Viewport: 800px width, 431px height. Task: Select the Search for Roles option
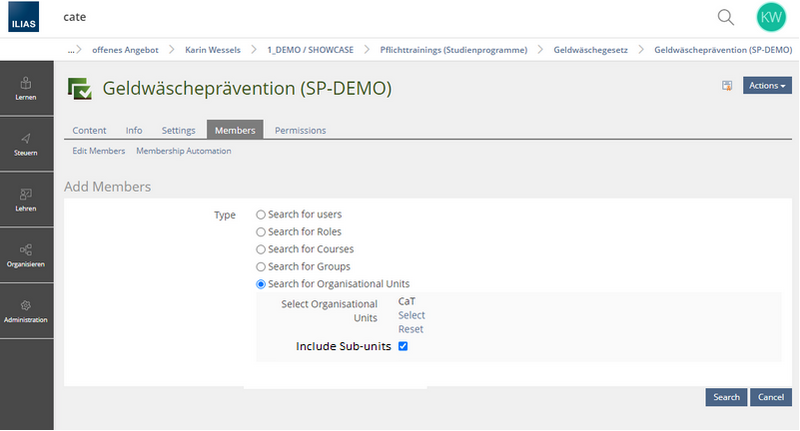coord(261,232)
